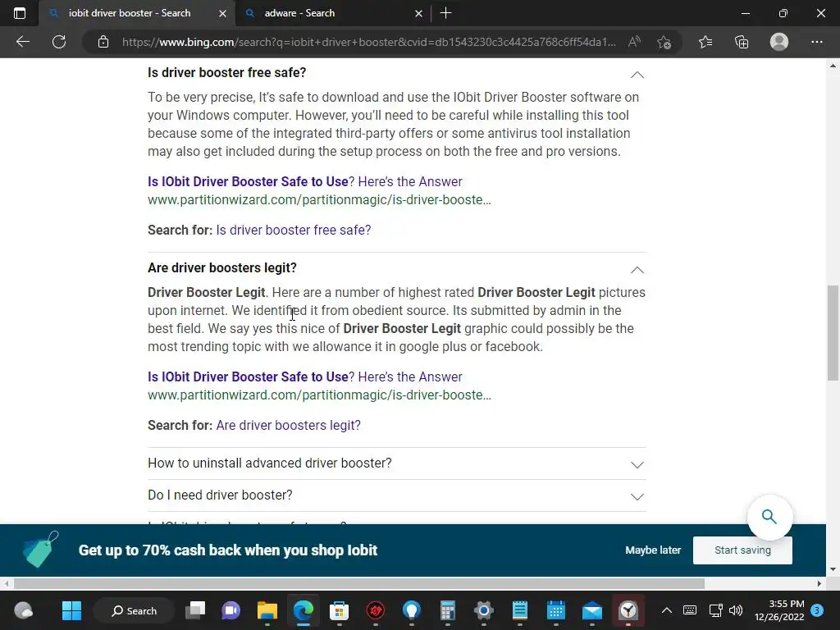The image size is (840, 630).
Task: Open the red Driver Booster taskbar icon
Action: click(x=376, y=610)
